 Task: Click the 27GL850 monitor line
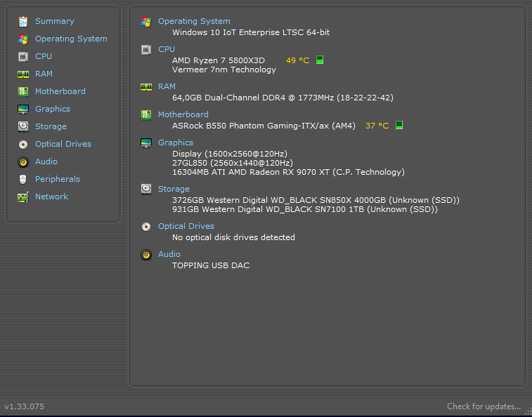(233, 163)
